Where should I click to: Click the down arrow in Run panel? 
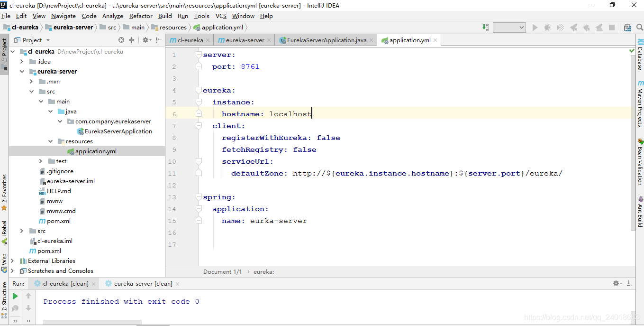pos(28,308)
